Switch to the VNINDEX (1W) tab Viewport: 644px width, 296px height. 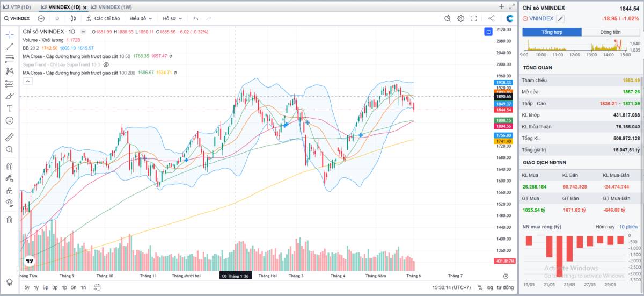tap(112, 7)
